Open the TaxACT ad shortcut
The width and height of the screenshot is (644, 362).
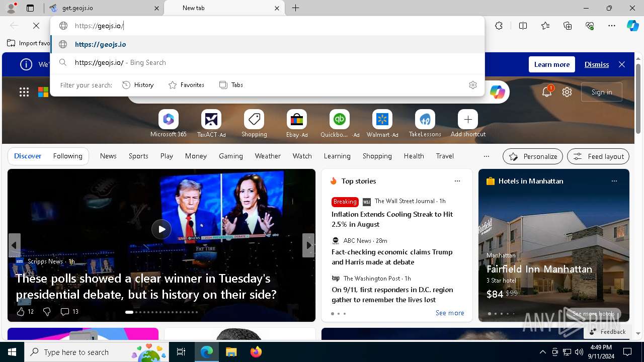(x=211, y=124)
